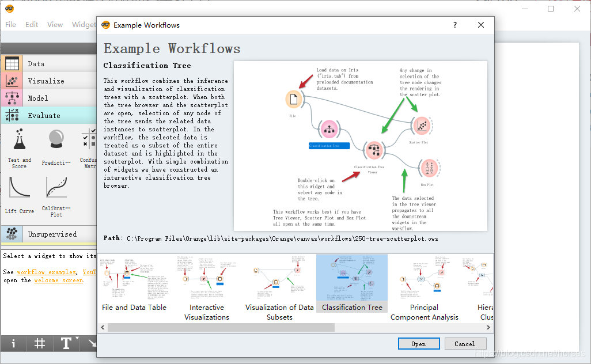The width and height of the screenshot is (591, 364).
Task: Expand the Model widget category
Action: [49, 98]
